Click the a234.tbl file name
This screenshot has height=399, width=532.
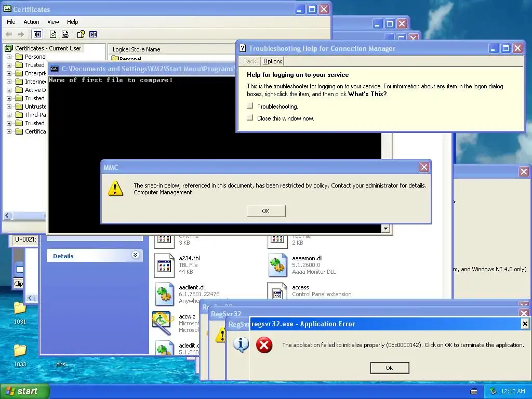tap(189, 258)
